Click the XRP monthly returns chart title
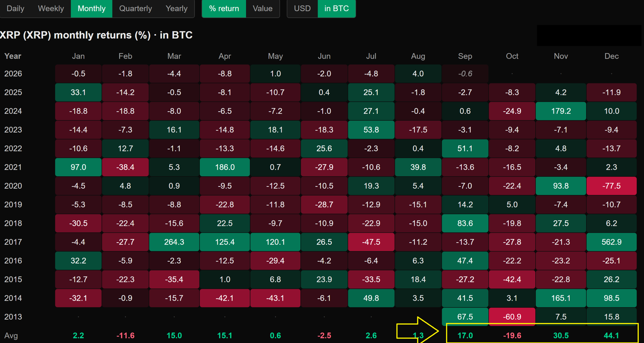Screen dimensions: 644x343 [x=96, y=35]
